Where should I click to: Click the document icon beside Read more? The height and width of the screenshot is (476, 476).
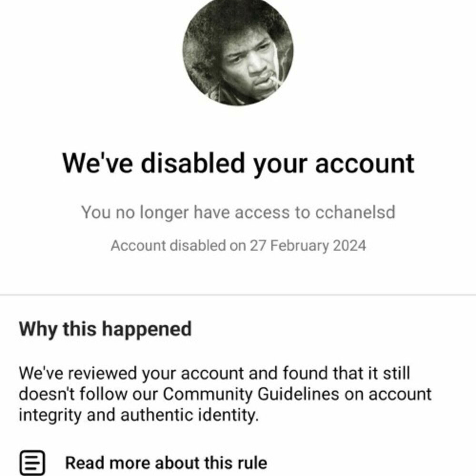pos(32,463)
